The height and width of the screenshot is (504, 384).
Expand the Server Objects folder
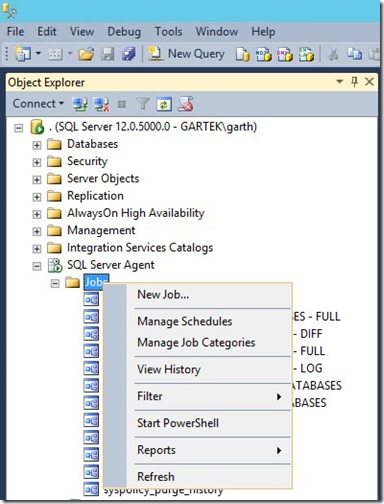point(37,180)
